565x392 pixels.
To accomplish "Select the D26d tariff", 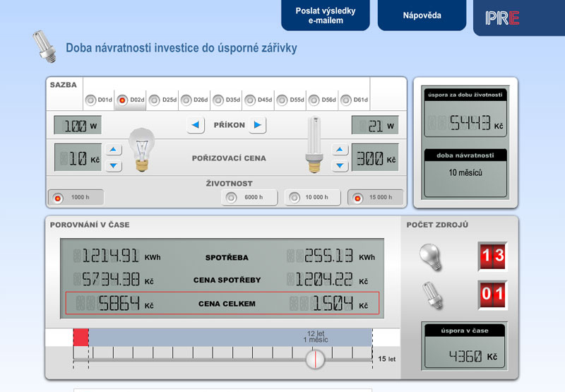I will click(x=194, y=100).
